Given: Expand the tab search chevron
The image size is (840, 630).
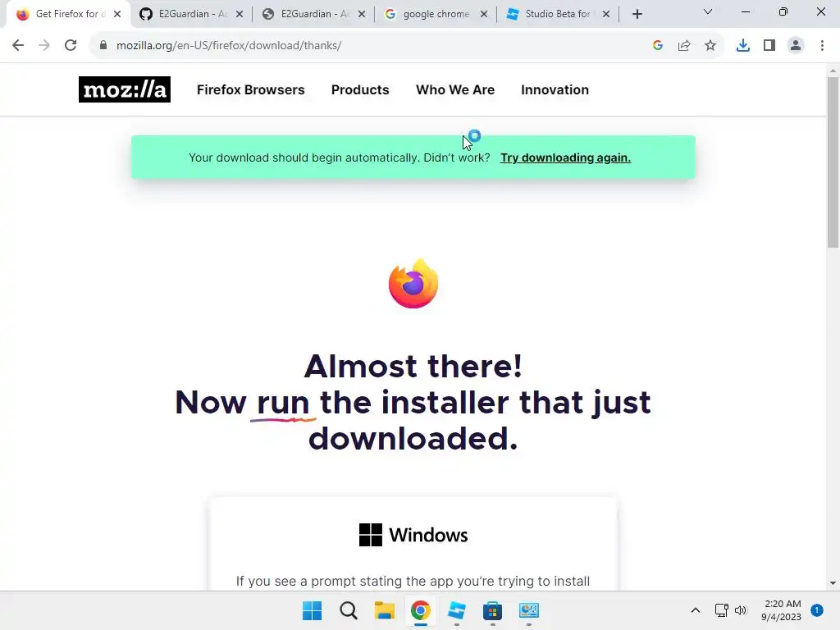Looking at the screenshot, I should [708, 11].
